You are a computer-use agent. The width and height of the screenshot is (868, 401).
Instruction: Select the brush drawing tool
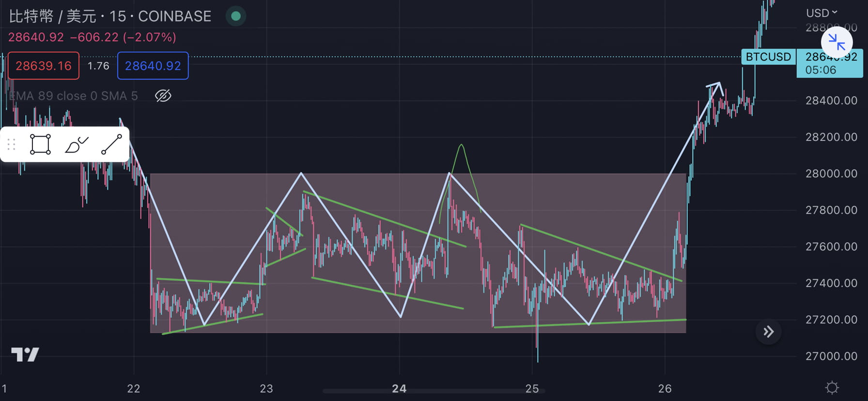pyautogui.click(x=77, y=144)
